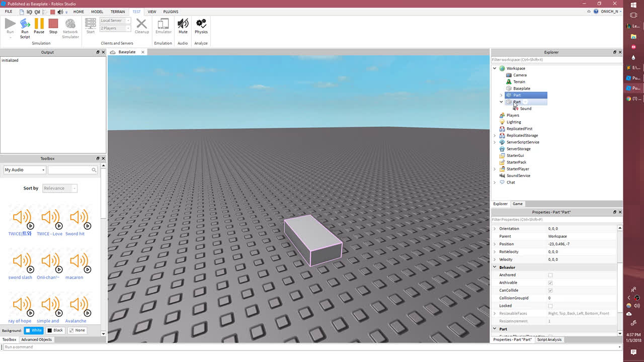Screen dimensions: 644x362
Task: Collapse the Workspace tree node
Action: (495, 68)
